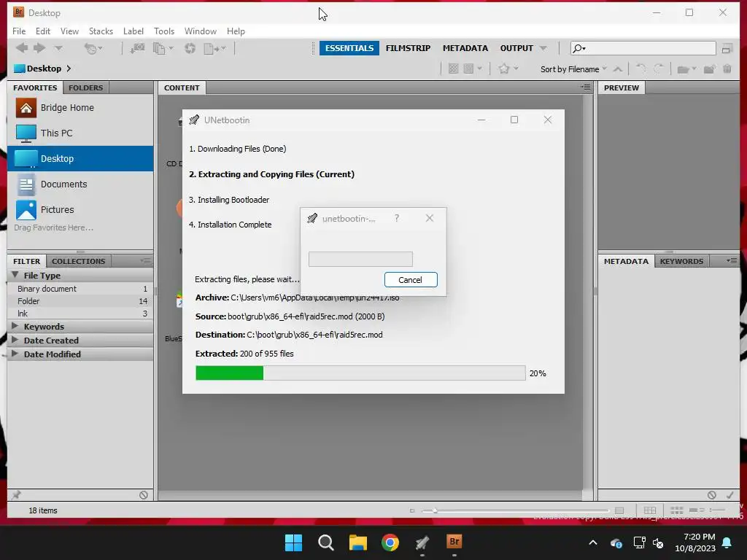Open recent folder icon menu
Screen dimensions: 747x560
686,69
